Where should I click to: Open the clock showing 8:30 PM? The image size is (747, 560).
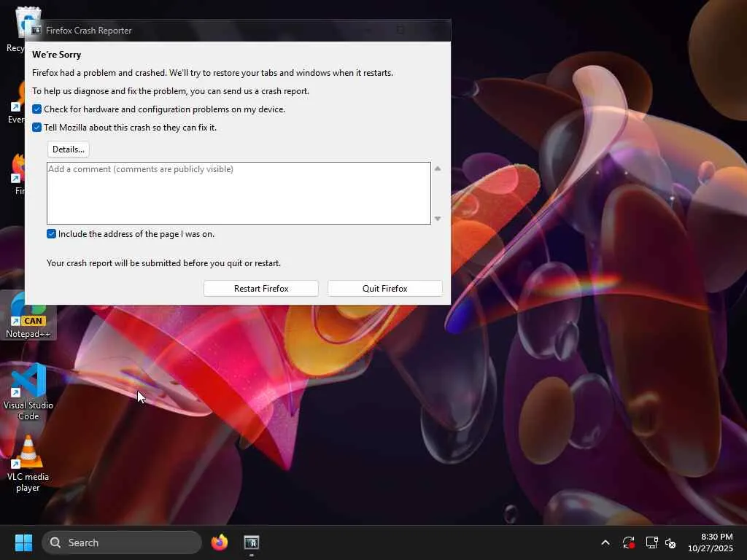pyautogui.click(x=711, y=542)
